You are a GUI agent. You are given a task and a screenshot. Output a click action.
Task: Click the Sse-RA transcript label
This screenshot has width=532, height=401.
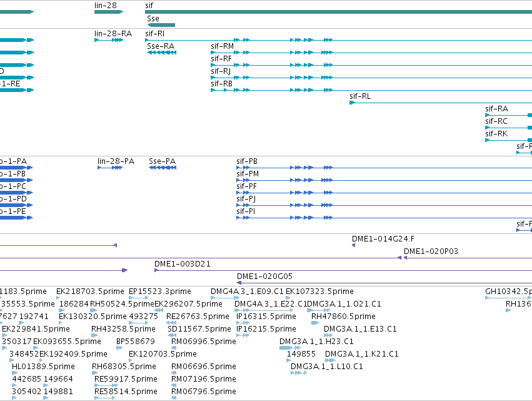coord(161,46)
